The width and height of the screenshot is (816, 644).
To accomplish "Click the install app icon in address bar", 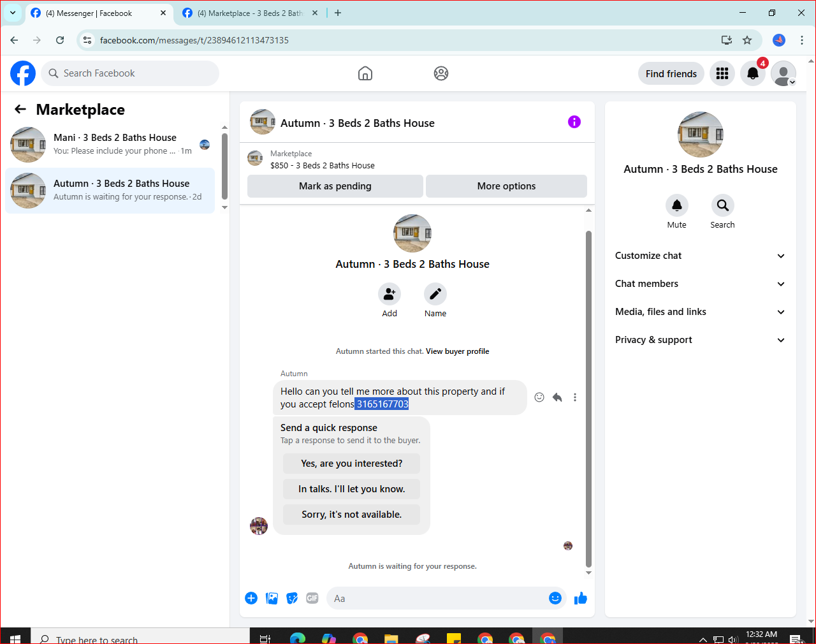I will [727, 40].
